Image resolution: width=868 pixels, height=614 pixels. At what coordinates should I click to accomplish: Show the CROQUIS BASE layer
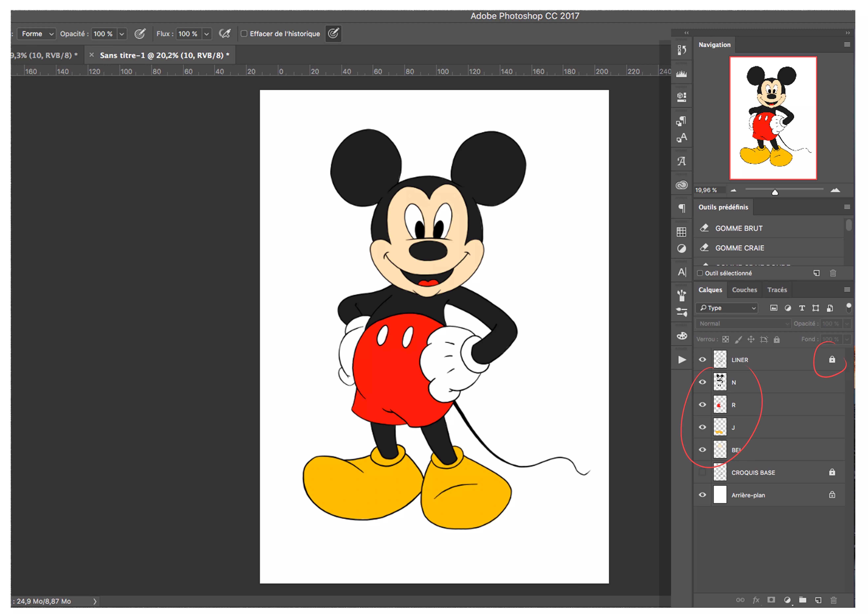(x=702, y=472)
